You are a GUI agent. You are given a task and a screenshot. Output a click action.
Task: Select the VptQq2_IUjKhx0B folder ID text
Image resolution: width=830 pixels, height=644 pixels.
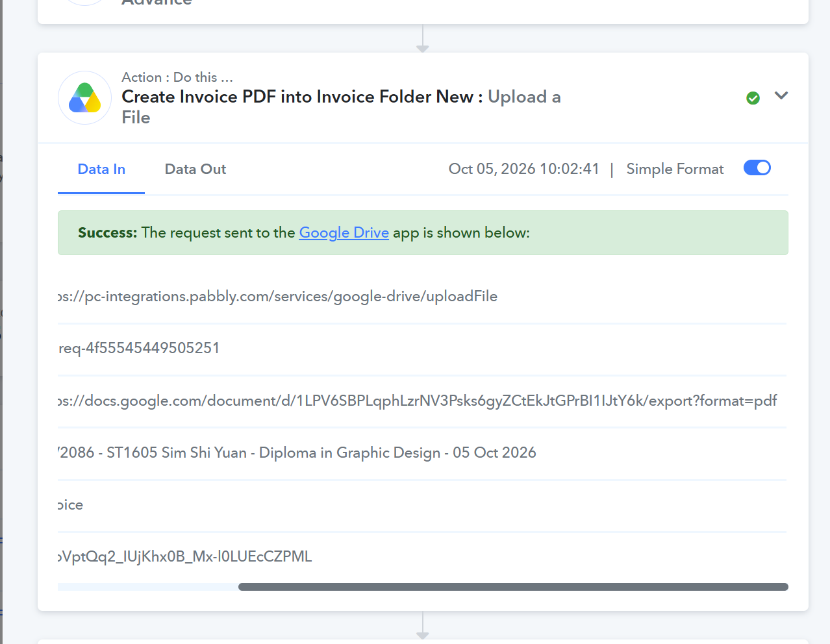pos(185,556)
